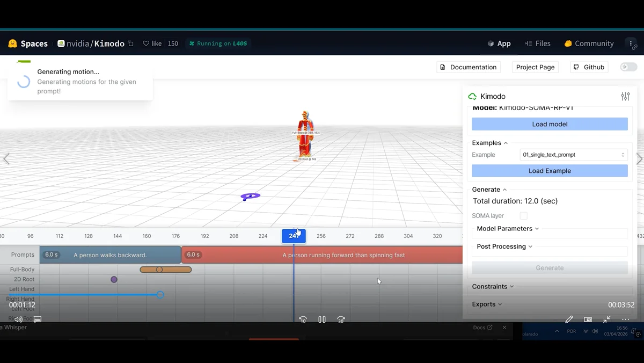
Task: Open the Community tab
Action: click(x=589, y=43)
